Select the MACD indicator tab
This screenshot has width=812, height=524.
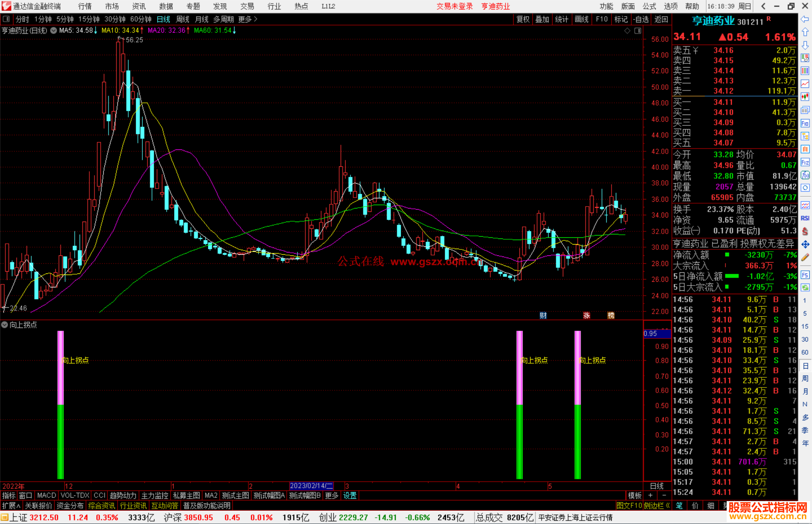point(46,495)
